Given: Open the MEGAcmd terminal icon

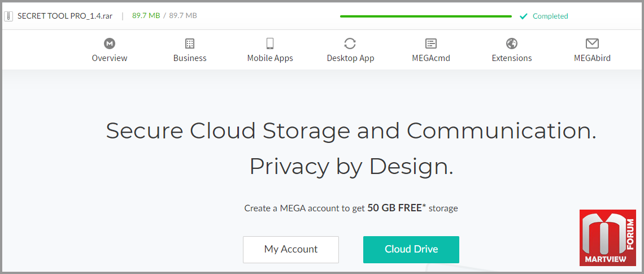Looking at the screenshot, I should (x=431, y=44).
